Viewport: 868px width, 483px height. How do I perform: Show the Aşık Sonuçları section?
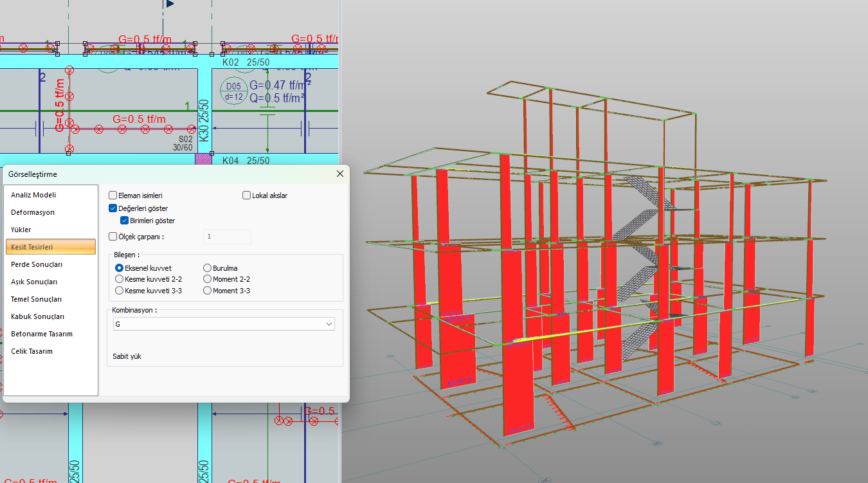point(51,282)
